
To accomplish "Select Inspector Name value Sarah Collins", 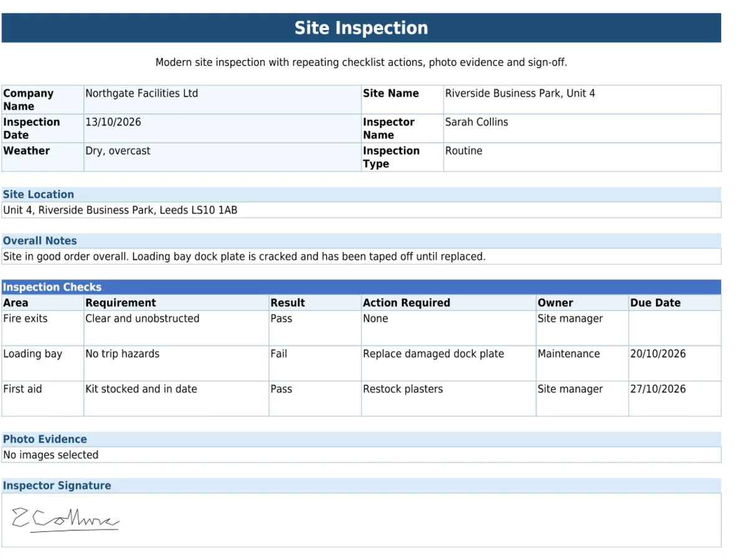I will point(582,128).
